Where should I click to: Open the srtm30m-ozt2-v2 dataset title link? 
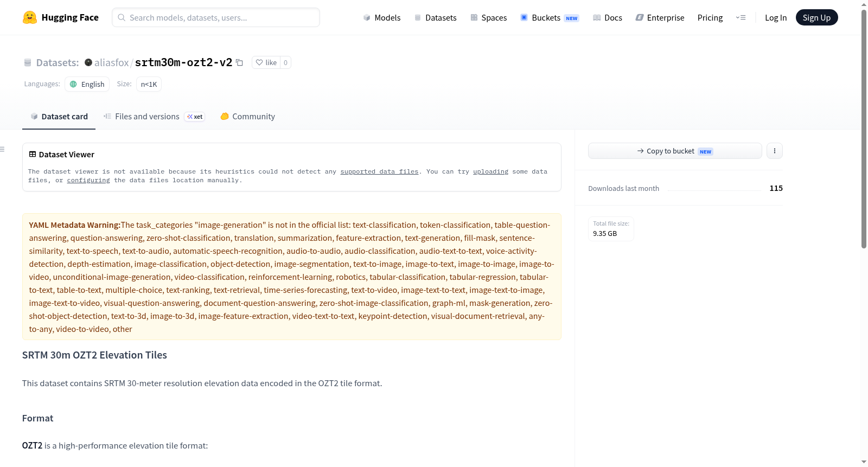tap(183, 62)
